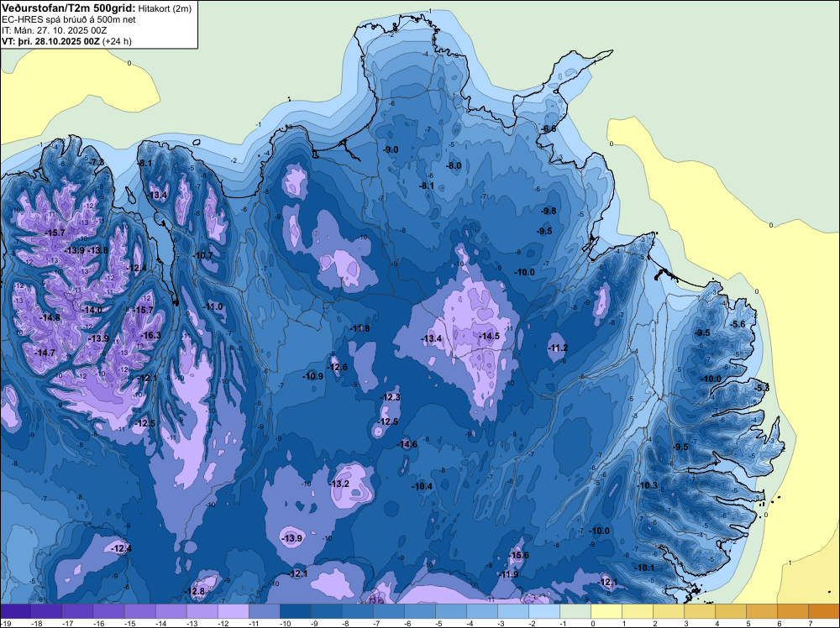Screen dimensions: 840x628
Task: Click the -14.6 temperature value
Action: [407, 444]
